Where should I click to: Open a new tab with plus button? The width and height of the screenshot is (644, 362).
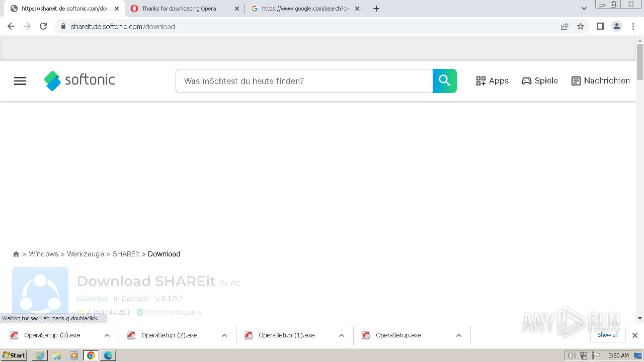[376, 9]
